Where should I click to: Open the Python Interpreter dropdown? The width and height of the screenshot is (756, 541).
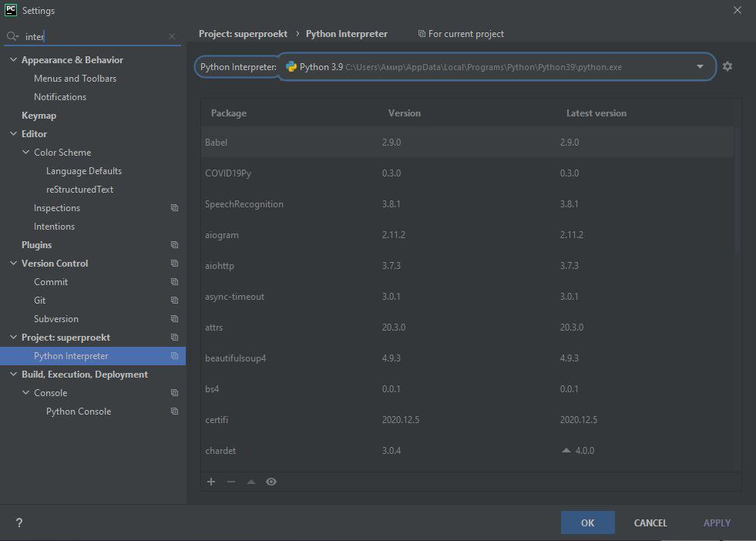pyautogui.click(x=496, y=66)
